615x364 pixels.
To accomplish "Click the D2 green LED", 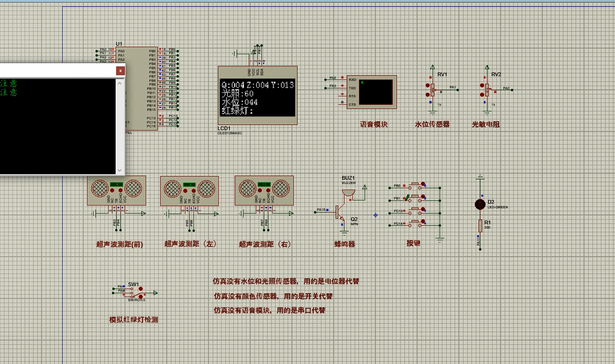I will pos(479,203).
